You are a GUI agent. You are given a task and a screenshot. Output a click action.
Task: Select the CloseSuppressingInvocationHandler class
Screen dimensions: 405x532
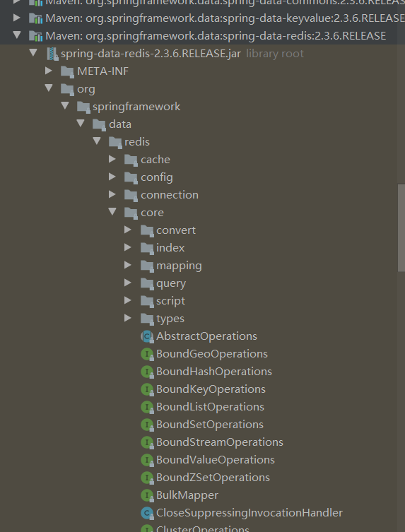[250, 513]
